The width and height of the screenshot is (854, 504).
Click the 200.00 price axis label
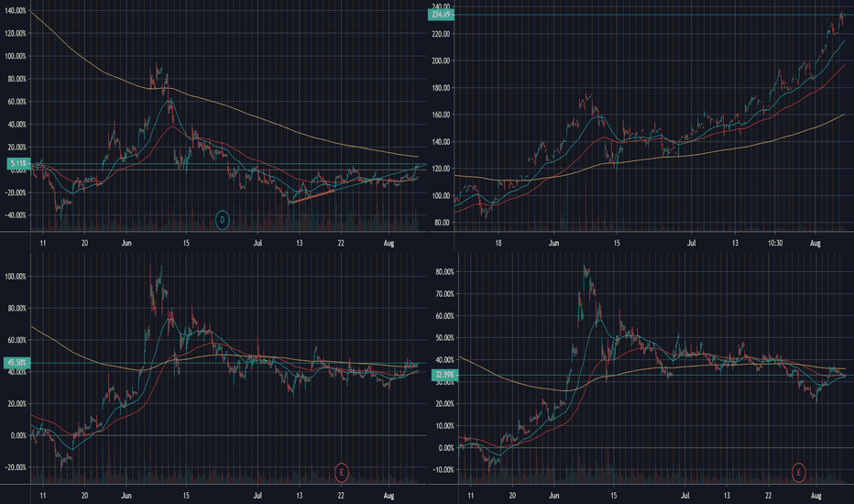tap(440, 61)
